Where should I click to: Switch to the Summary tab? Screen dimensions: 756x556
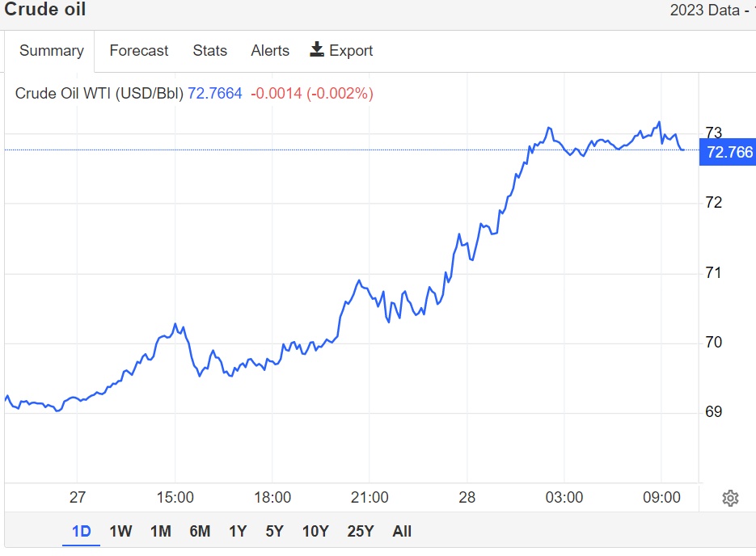[52, 51]
